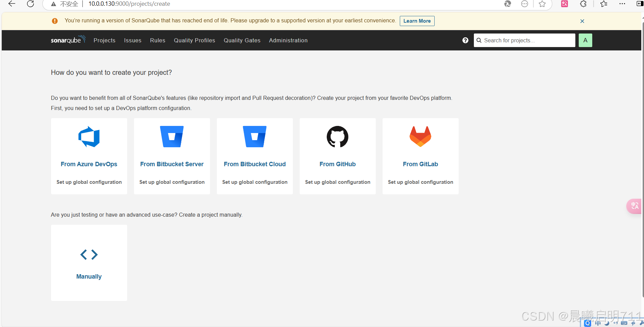This screenshot has height=327, width=644.
Task: Go to the Rules page
Action: pos(158,40)
